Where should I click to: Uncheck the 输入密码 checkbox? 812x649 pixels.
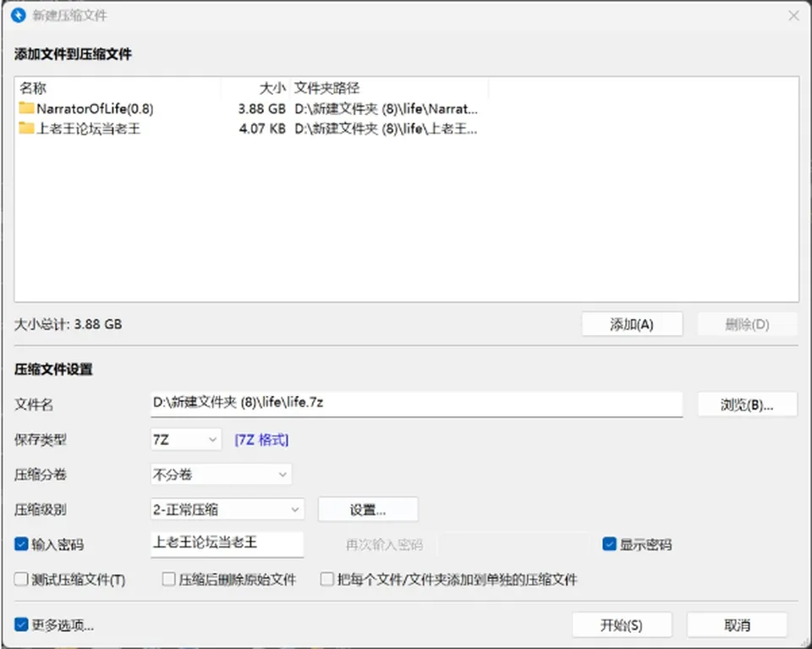tap(21, 544)
